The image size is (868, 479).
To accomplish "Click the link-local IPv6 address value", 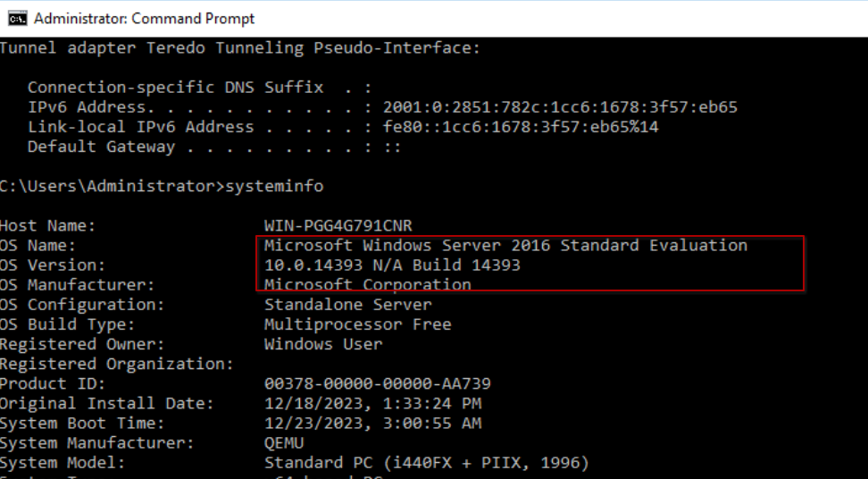I will tap(521, 127).
